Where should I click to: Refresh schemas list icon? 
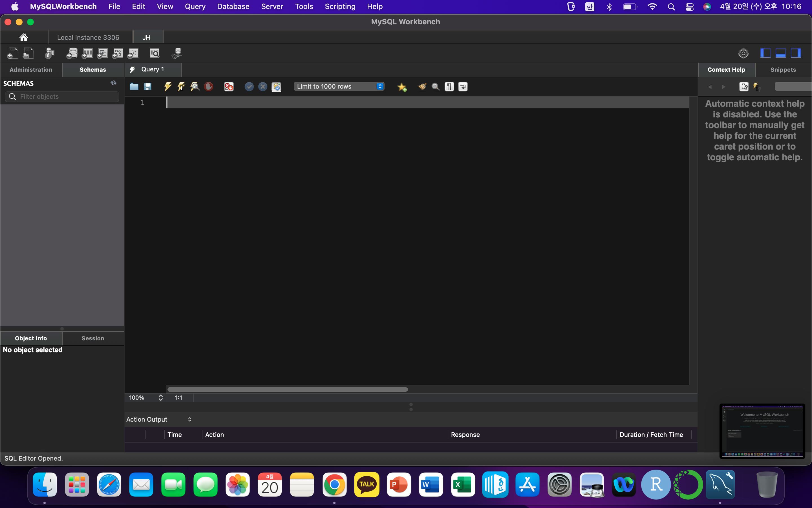pos(113,83)
